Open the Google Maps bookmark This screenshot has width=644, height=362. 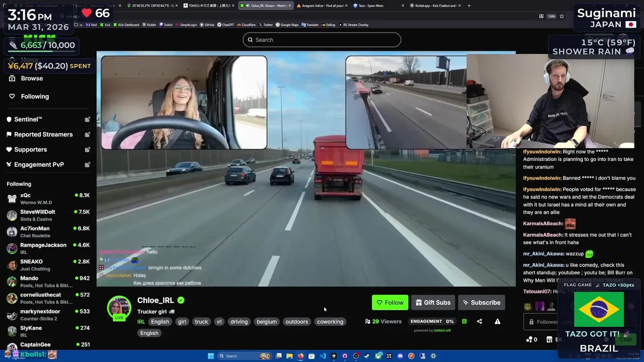287,25
